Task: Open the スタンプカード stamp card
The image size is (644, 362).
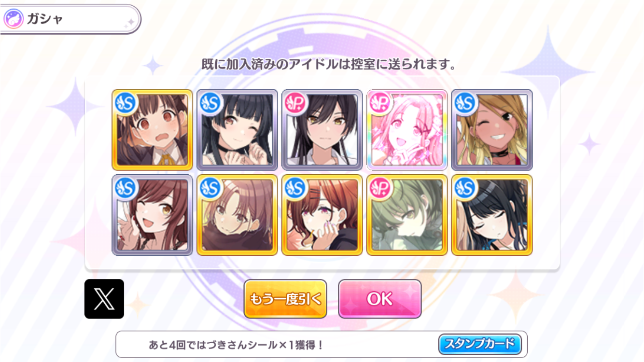Action: click(480, 344)
